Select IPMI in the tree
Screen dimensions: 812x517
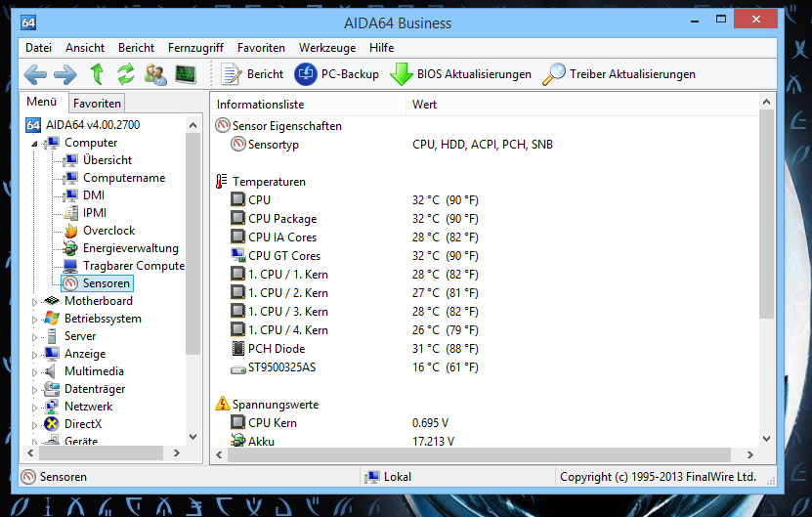click(94, 213)
